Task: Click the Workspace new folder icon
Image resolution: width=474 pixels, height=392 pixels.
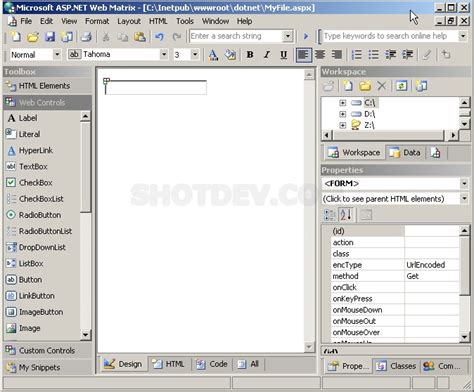Action: click(365, 86)
